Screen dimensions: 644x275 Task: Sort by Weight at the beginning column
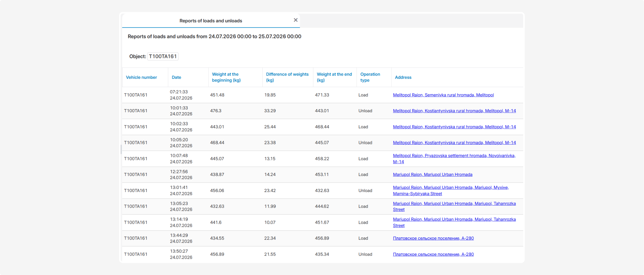(x=226, y=77)
